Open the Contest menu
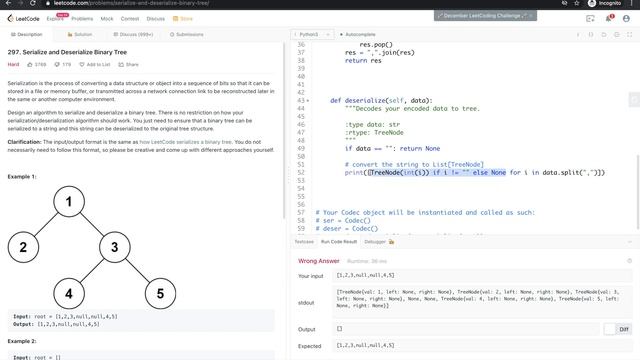The height and width of the screenshot is (360, 640). click(130, 19)
